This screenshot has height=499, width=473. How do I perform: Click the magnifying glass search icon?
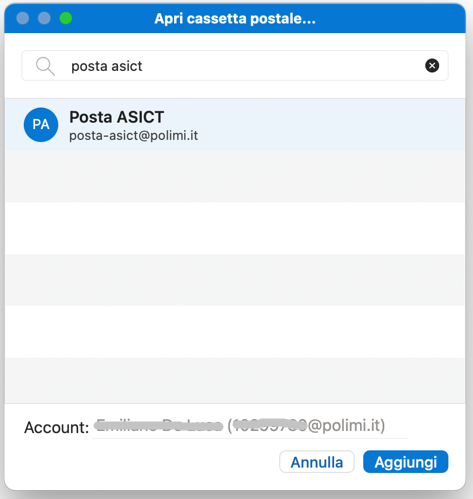(45, 66)
